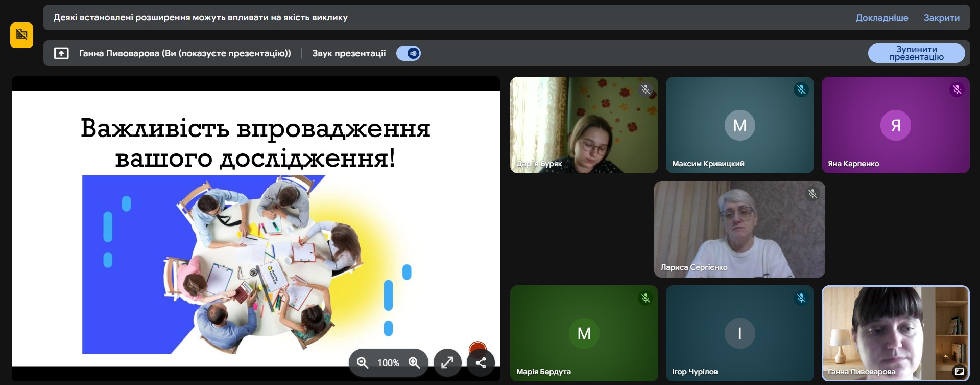Select Марія Бердута's participant tile
The width and height of the screenshot is (980, 385).
(x=584, y=333)
